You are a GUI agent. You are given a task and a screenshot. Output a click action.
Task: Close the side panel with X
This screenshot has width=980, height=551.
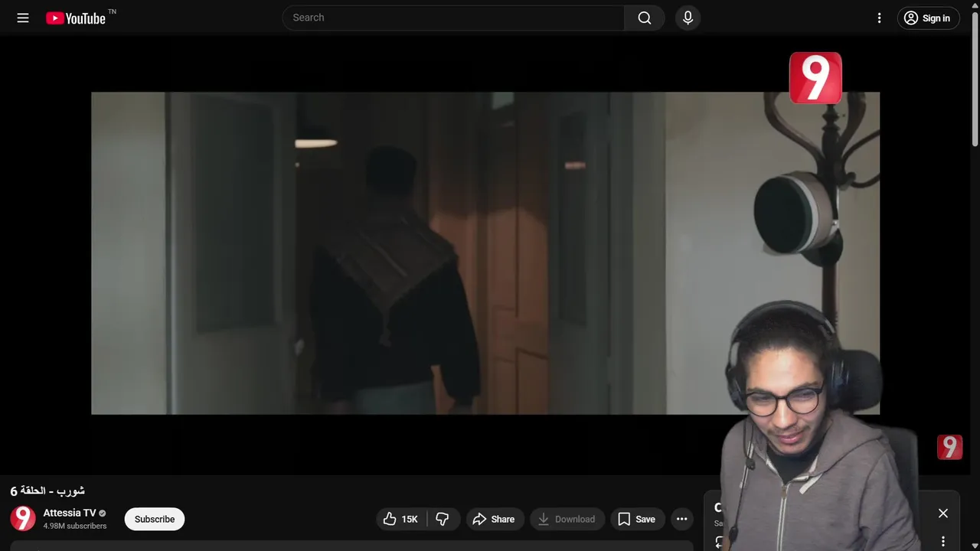[x=943, y=514]
